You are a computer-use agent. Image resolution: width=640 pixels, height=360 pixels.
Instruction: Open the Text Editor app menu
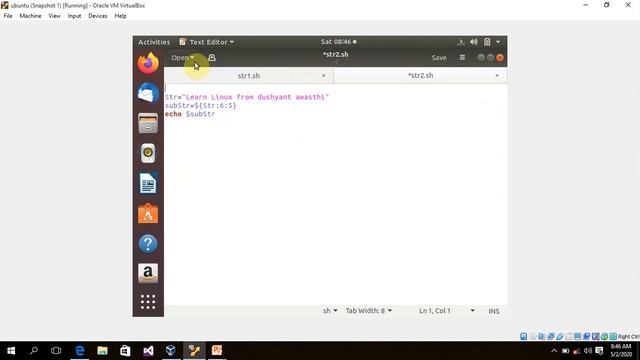click(207, 42)
